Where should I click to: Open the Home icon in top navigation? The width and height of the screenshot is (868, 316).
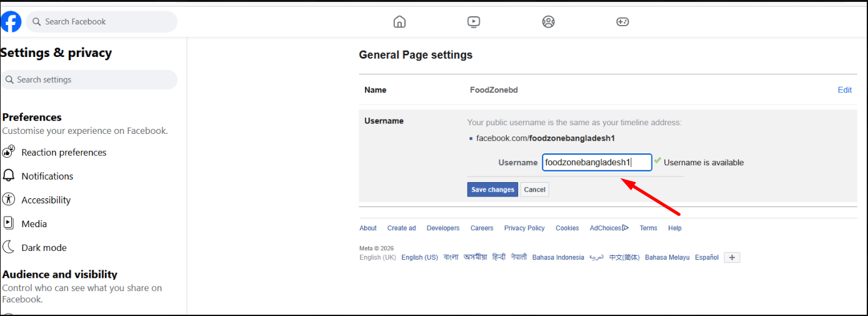pyautogui.click(x=399, y=22)
